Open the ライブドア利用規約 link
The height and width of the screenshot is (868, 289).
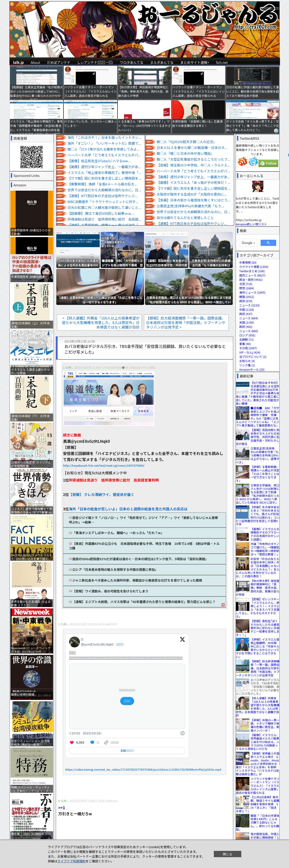click(71, 861)
